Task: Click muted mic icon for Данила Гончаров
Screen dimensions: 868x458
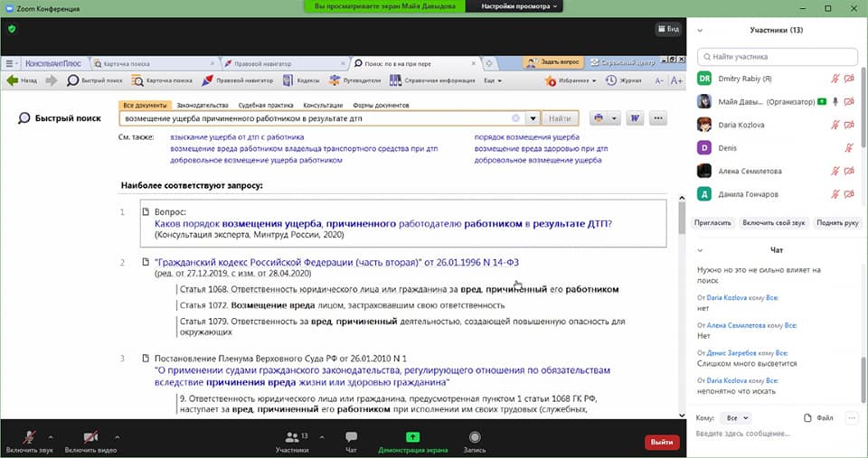Action: [x=835, y=195]
